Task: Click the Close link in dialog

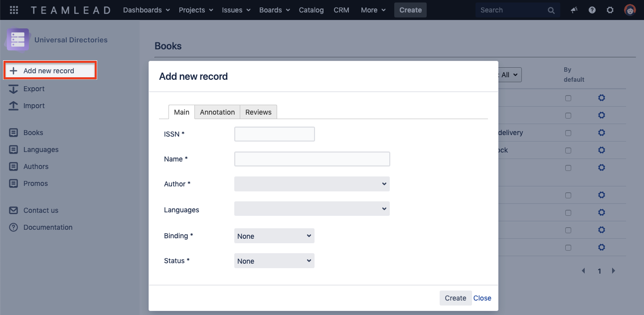Action: pos(482,298)
